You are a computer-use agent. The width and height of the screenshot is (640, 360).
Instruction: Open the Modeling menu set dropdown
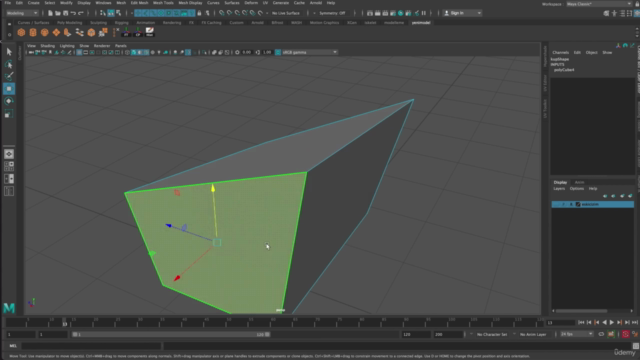22,13
